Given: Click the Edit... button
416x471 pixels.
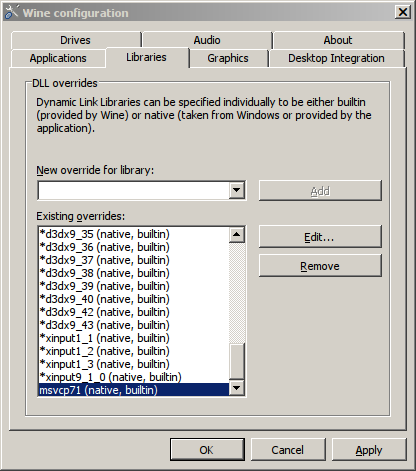Looking at the screenshot, I should 320,237.
